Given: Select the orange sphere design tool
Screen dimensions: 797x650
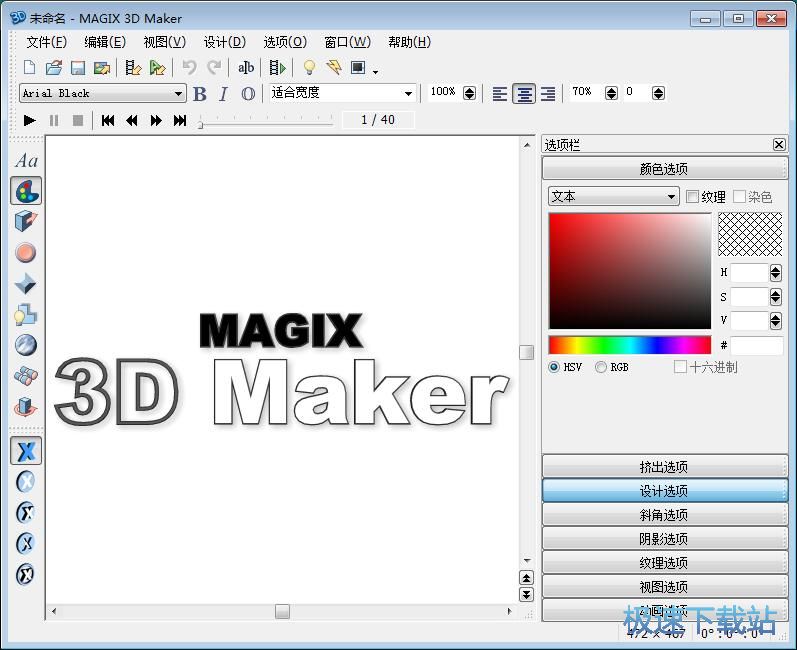Looking at the screenshot, I should click(x=25, y=253).
